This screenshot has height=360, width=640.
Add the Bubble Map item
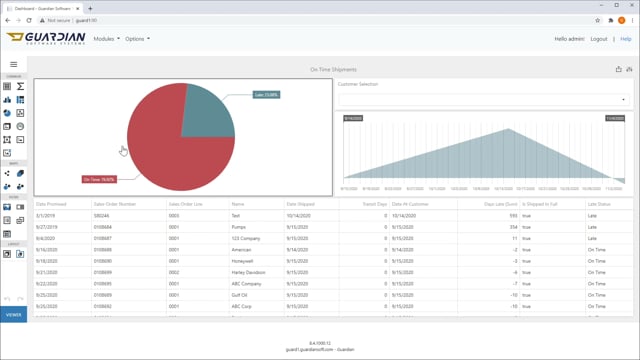7,187
